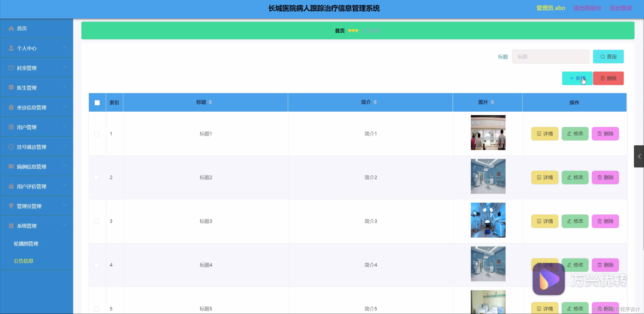Screen dimensions: 644x314
Task: Click the collapse arrow tab on right edge
Action: (x=639, y=156)
